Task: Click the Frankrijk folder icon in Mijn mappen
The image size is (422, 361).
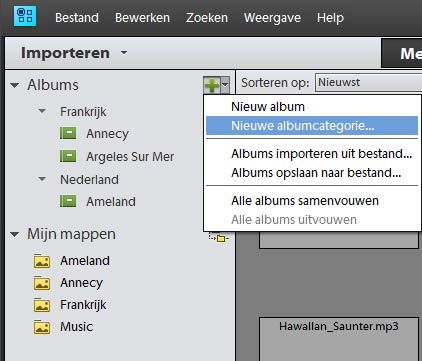Action: point(42,305)
